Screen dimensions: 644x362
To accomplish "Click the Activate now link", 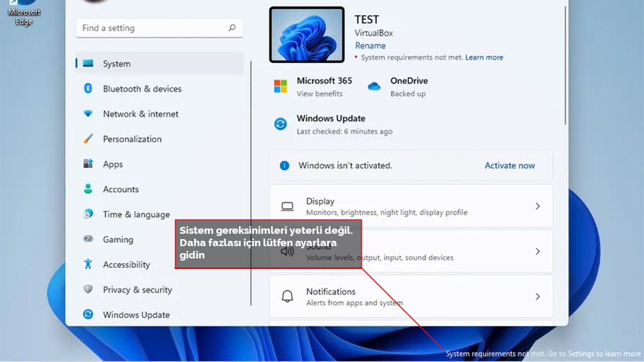I will coord(510,165).
